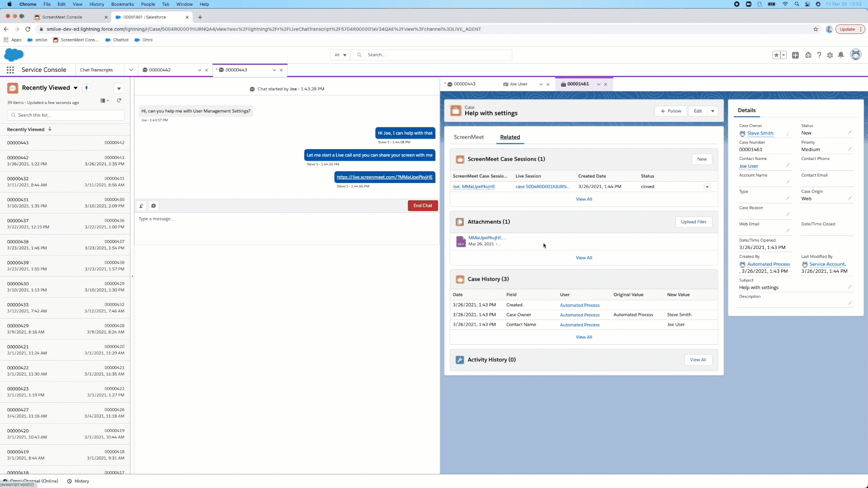View All Case History entries

pos(584,337)
